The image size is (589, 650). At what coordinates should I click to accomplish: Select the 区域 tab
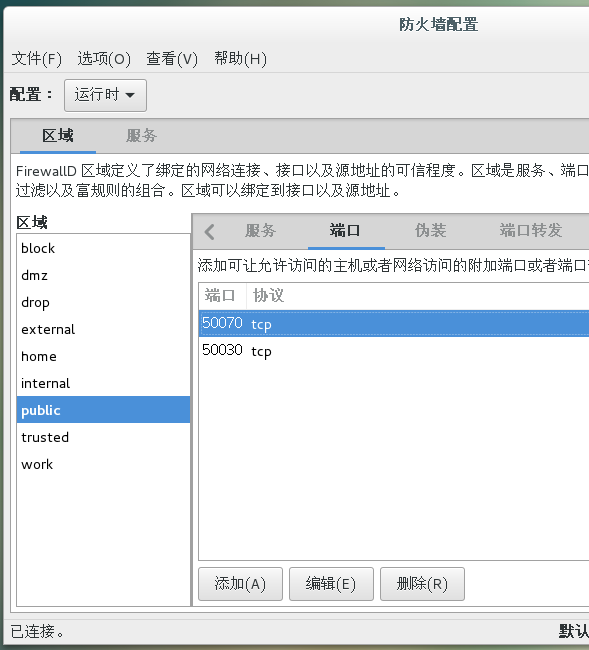tap(58, 136)
